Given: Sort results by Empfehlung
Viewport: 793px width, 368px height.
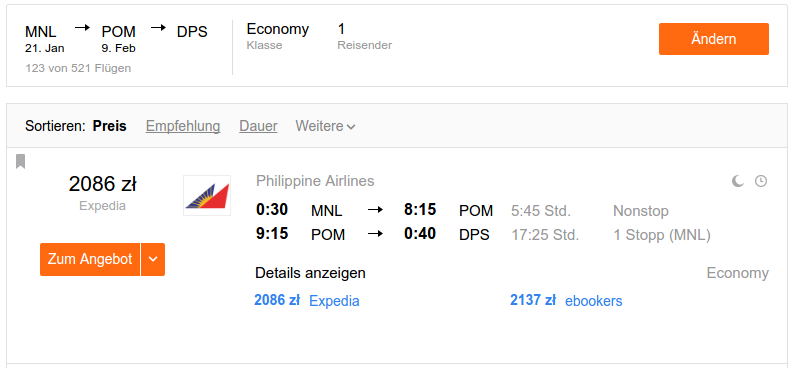Looking at the screenshot, I should pos(183,126).
